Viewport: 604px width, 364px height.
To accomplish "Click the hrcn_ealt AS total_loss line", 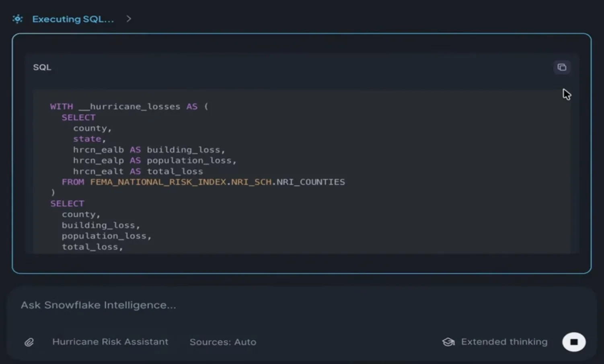I will [138, 171].
